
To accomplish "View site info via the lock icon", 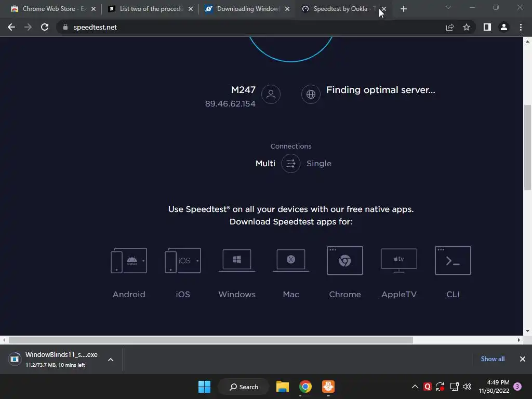I will click(x=65, y=27).
